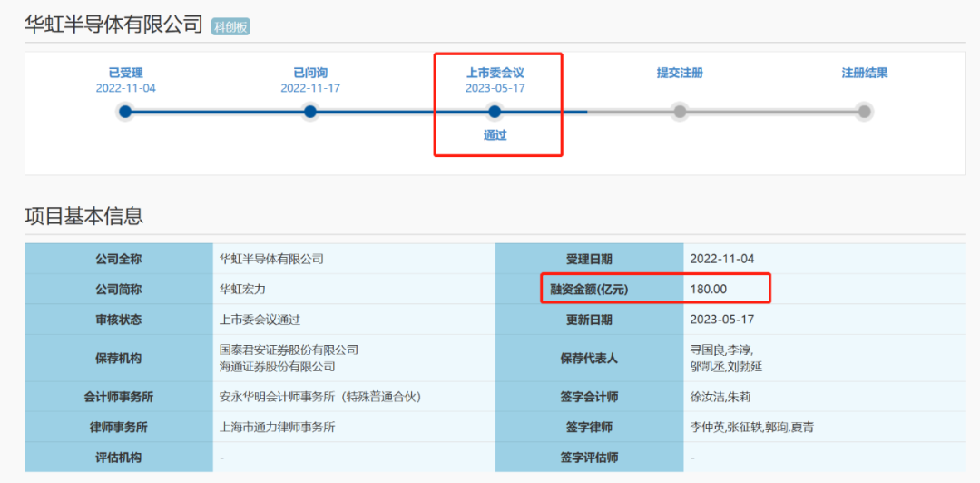Click the 华虹半导体有限公司 value in table
The width and height of the screenshot is (980, 483).
272,259
